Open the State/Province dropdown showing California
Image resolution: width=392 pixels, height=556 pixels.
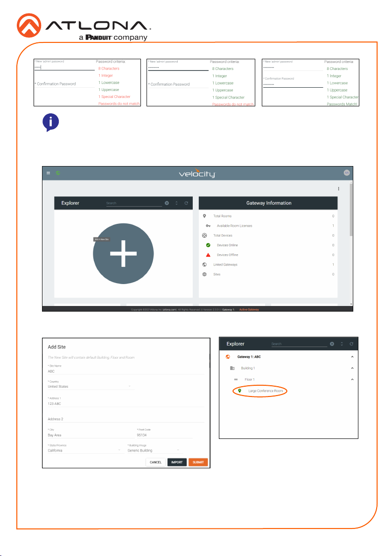[x=85, y=450]
